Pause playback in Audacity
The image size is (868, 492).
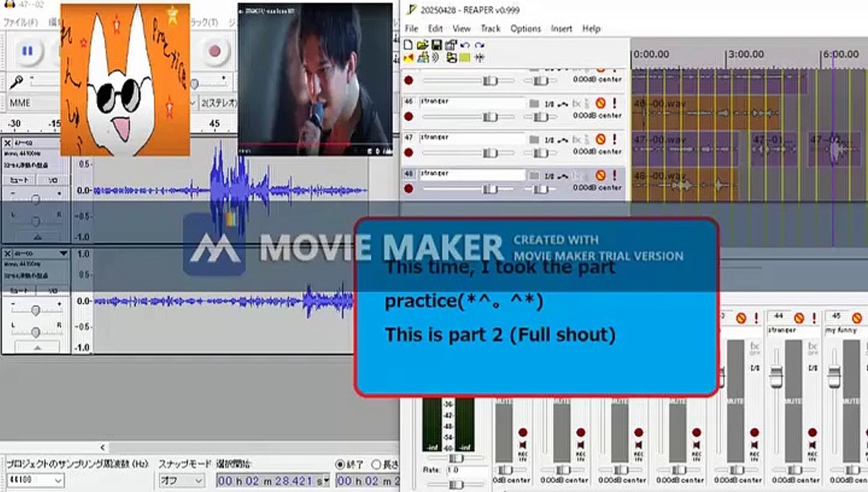tap(27, 51)
